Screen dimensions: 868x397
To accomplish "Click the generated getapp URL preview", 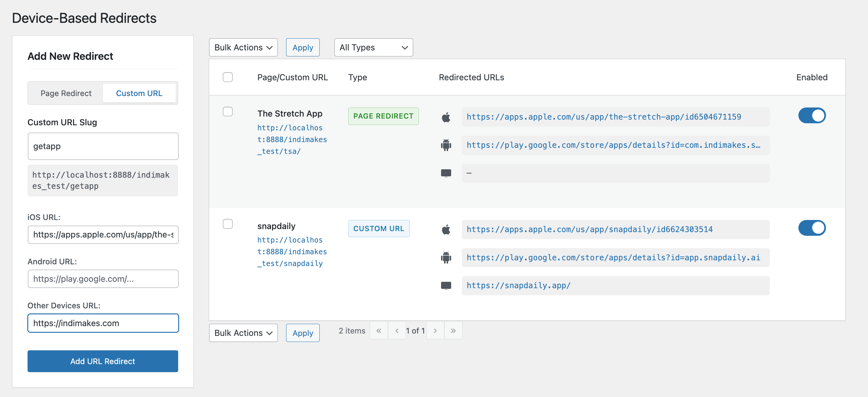I will [103, 180].
